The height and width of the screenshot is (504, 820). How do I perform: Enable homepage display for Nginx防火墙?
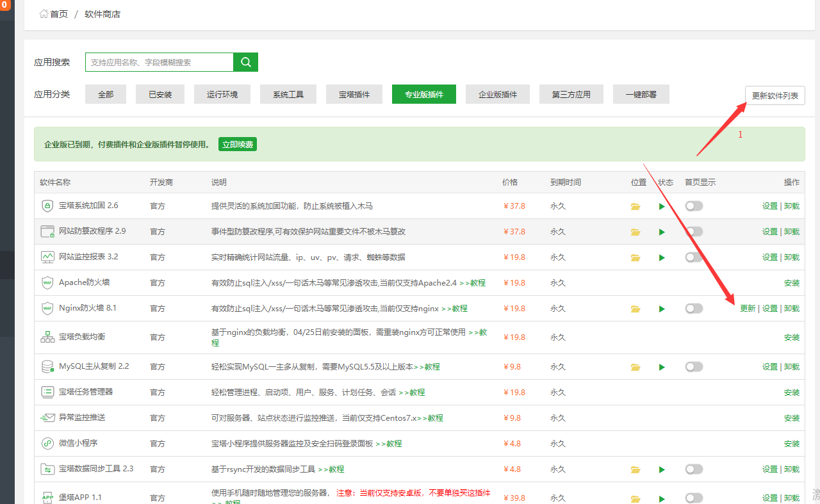click(694, 308)
